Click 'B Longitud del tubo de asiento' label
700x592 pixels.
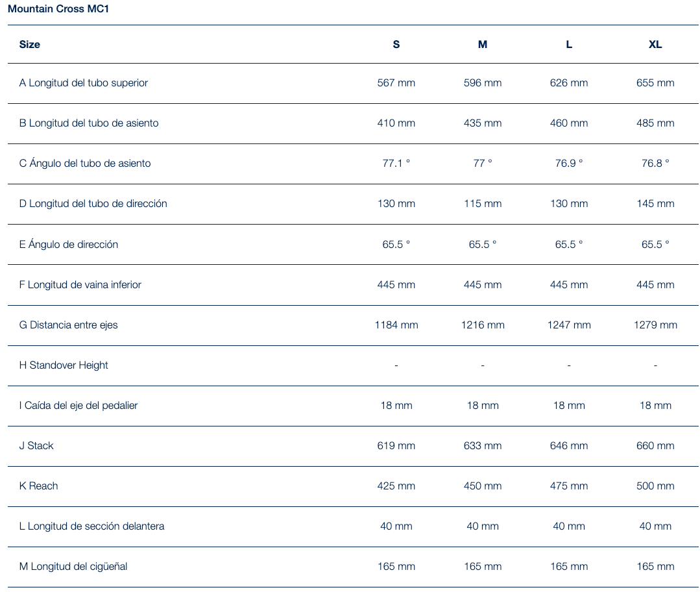click(89, 123)
